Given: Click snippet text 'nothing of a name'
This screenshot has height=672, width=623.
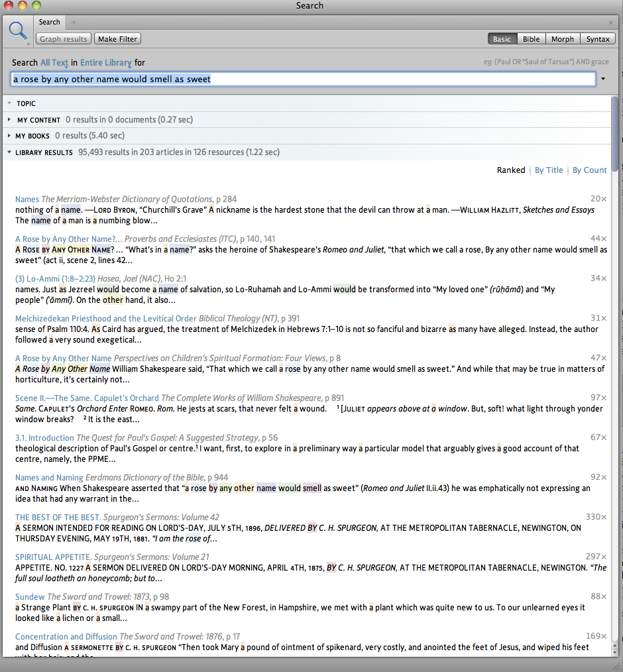Looking at the screenshot, I should point(48,210).
